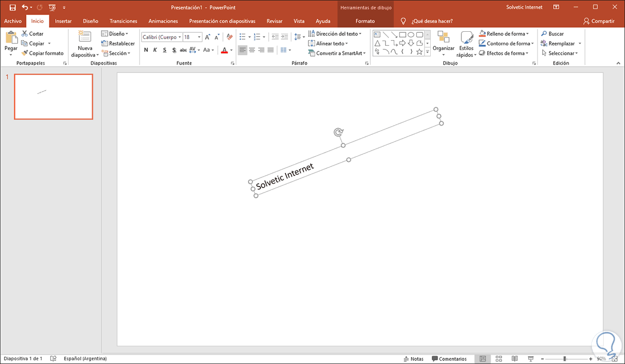Switch to slide sorter view icon
The width and height of the screenshot is (625, 364).
[498, 359]
